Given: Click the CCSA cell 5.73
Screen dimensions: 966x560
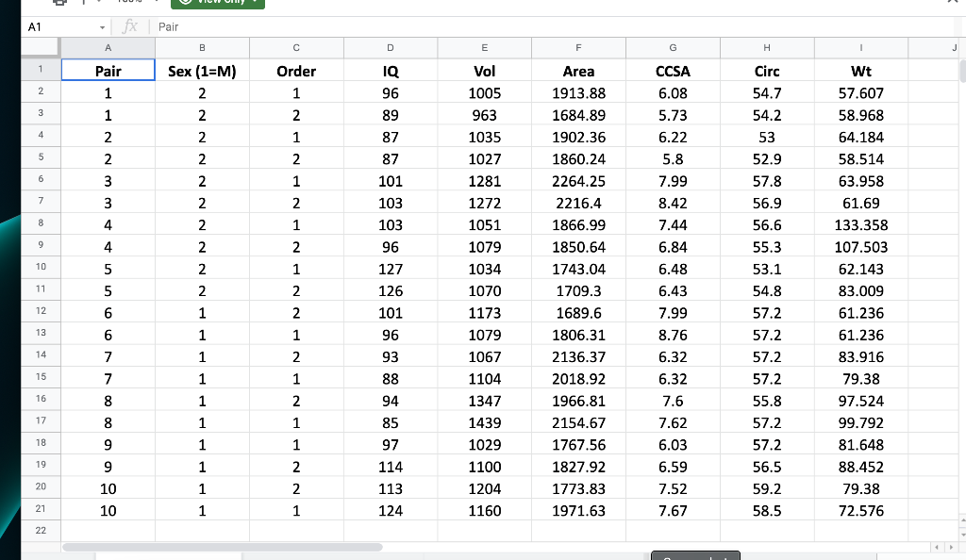Looking at the screenshot, I should pos(673,115).
